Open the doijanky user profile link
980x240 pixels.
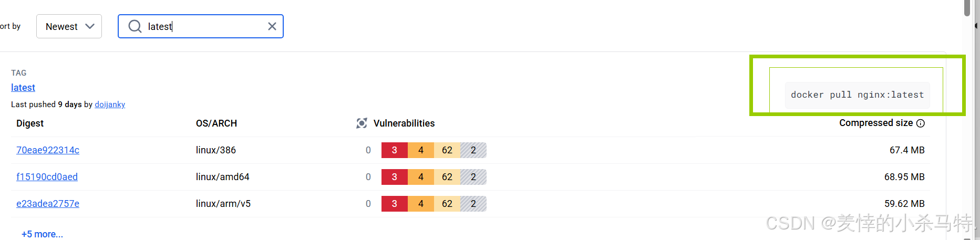110,105
